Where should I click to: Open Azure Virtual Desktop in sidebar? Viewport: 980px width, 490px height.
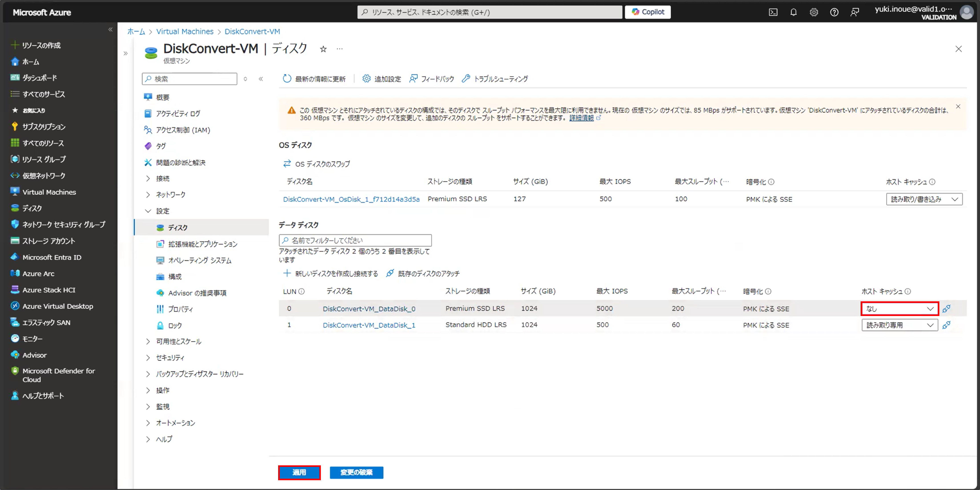pyautogui.click(x=52, y=306)
